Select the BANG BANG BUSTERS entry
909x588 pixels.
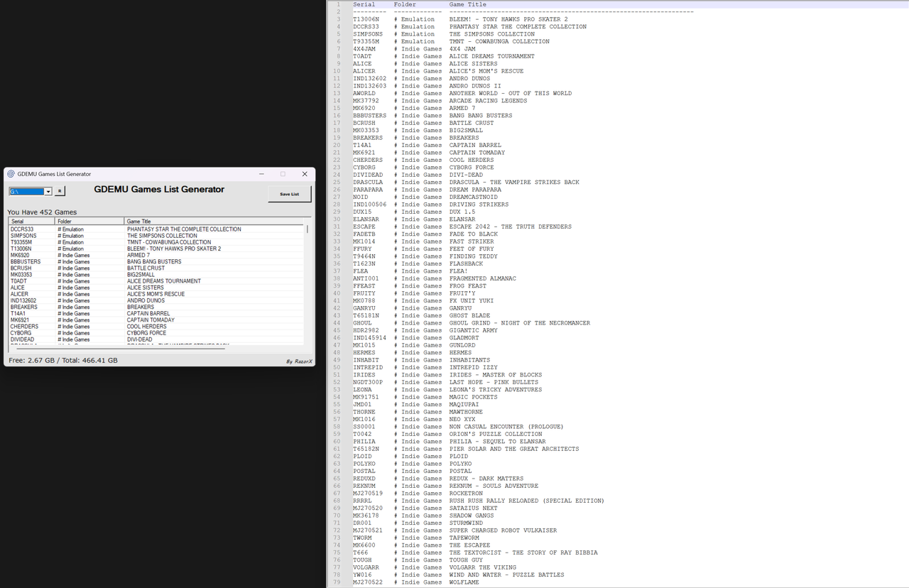pyautogui.click(x=156, y=261)
